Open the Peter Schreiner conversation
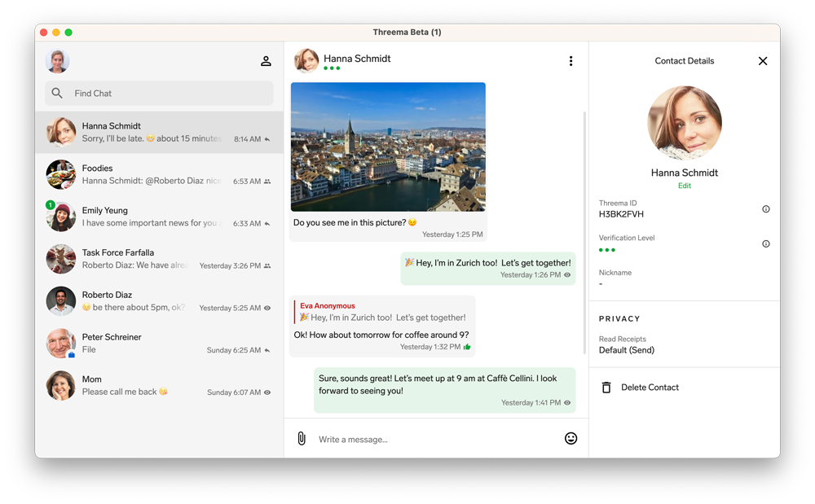This screenshot has width=815, height=504. (x=159, y=344)
